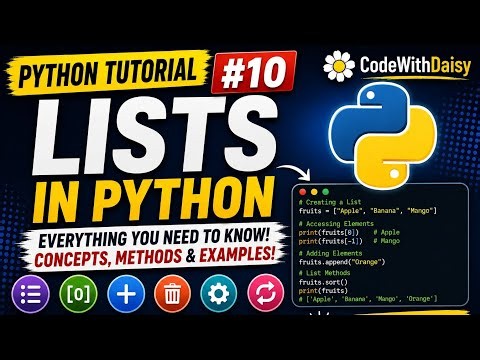Select the yellow IN PYTHON heading
The image size is (480, 360).
tap(153, 199)
